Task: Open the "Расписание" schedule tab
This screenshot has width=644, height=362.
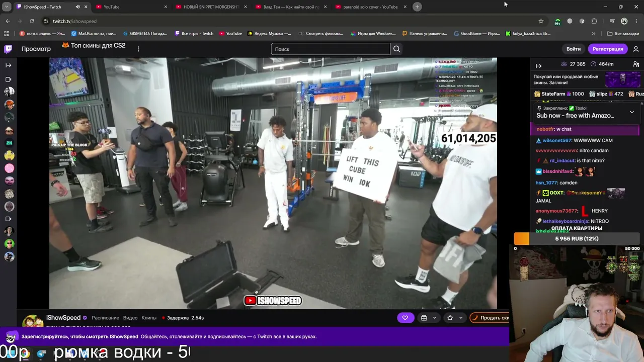Action: pos(105,318)
